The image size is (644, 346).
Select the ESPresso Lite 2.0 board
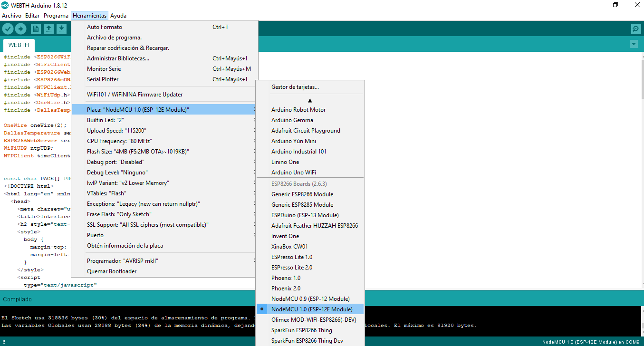[x=310, y=268]
